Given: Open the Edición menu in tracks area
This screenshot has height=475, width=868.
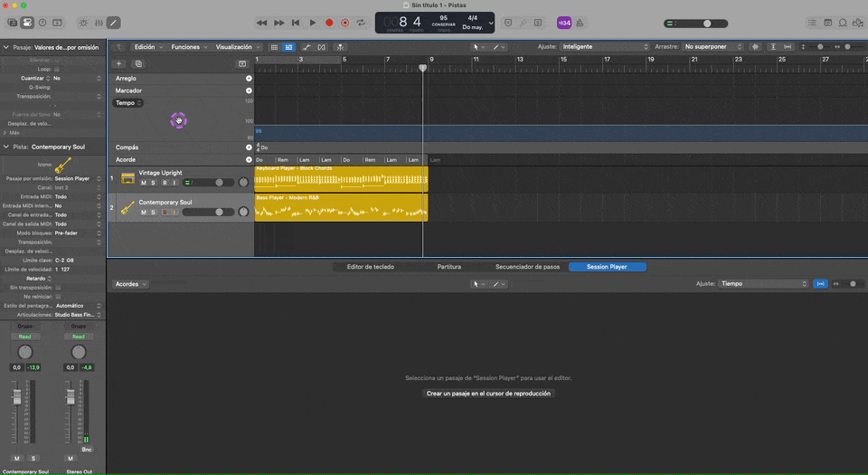Looking at the screenshot, I should click(147, 47).
